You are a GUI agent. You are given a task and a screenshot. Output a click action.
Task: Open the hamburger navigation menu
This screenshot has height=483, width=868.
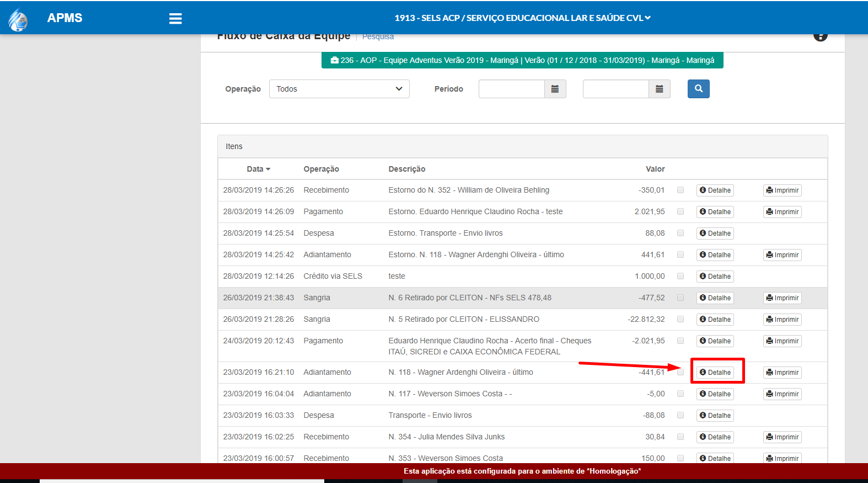(x=175, y=19)
